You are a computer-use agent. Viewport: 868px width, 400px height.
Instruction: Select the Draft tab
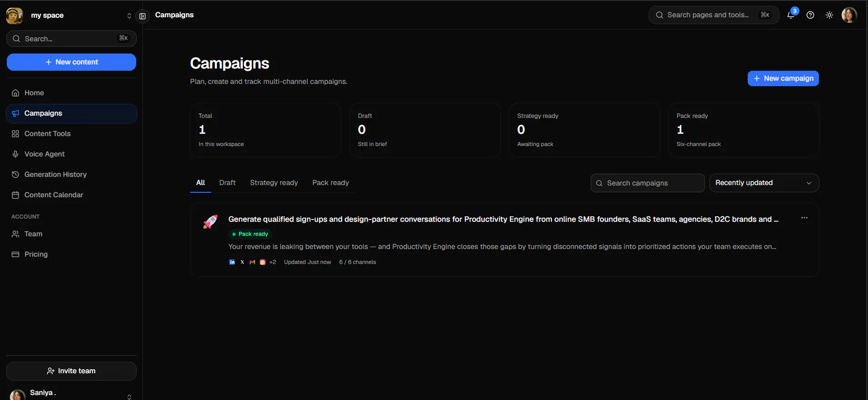point(227,183)
